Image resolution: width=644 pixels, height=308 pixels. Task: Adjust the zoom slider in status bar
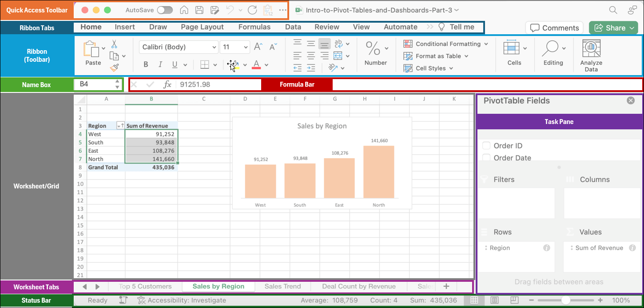tap(565, 300)
